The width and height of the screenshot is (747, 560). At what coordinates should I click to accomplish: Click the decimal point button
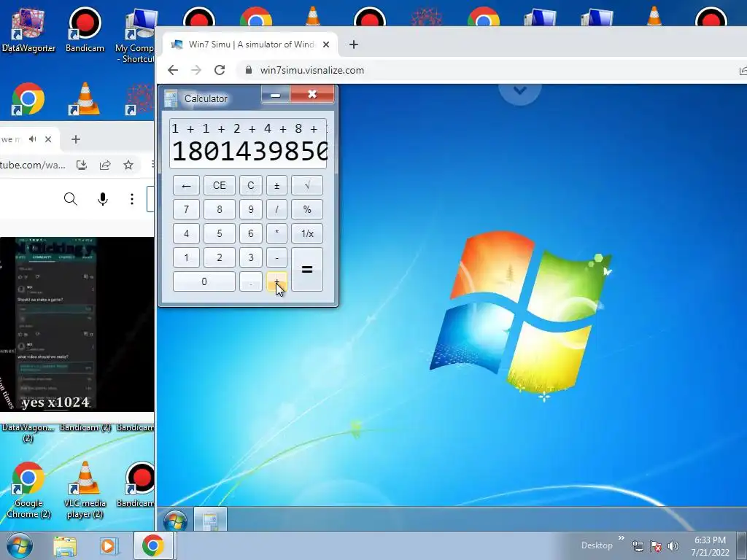click(251, 281)
